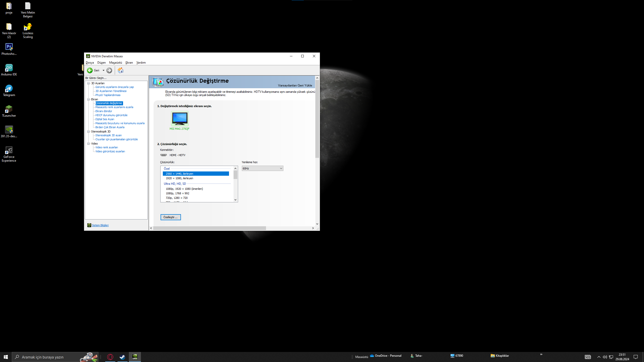Open the Masaüstü menu
Viewport: 644px width, 362px height.
click(115, 63)
